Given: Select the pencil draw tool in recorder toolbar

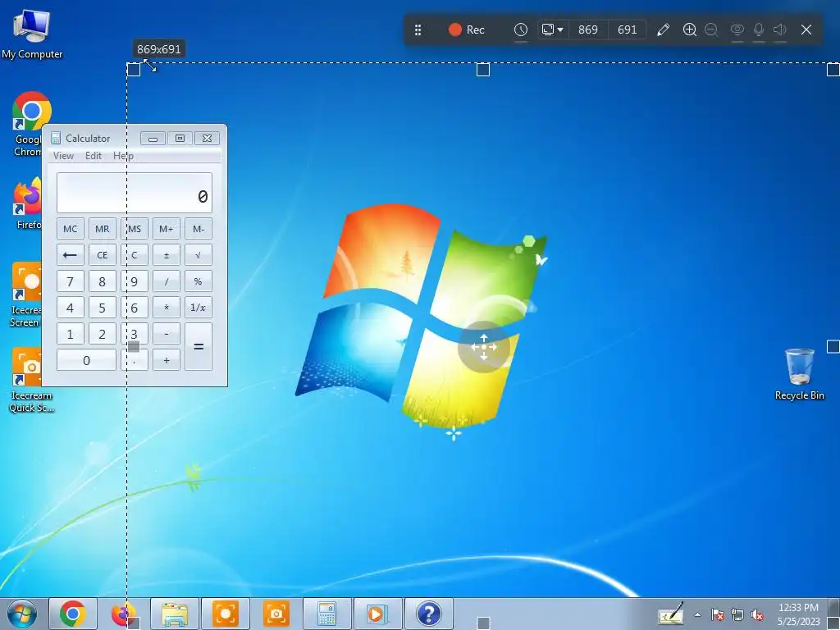Looking at the screenshot, I should 663,30.
